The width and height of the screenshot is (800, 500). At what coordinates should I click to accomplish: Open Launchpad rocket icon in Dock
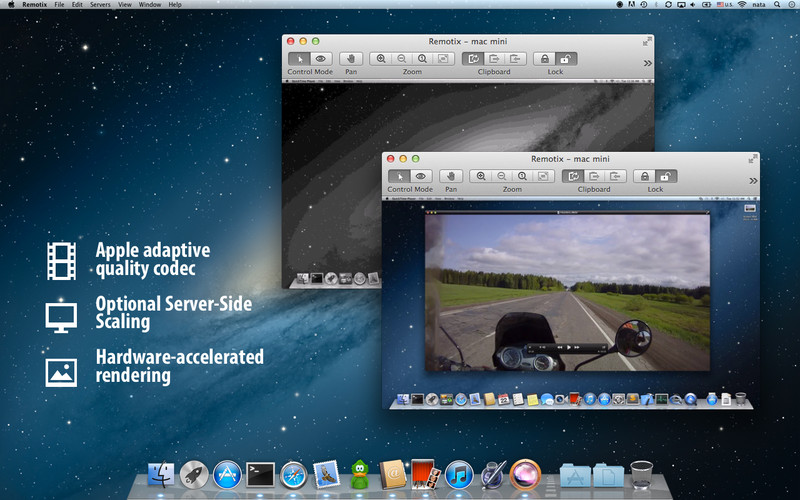coord(194,475)
